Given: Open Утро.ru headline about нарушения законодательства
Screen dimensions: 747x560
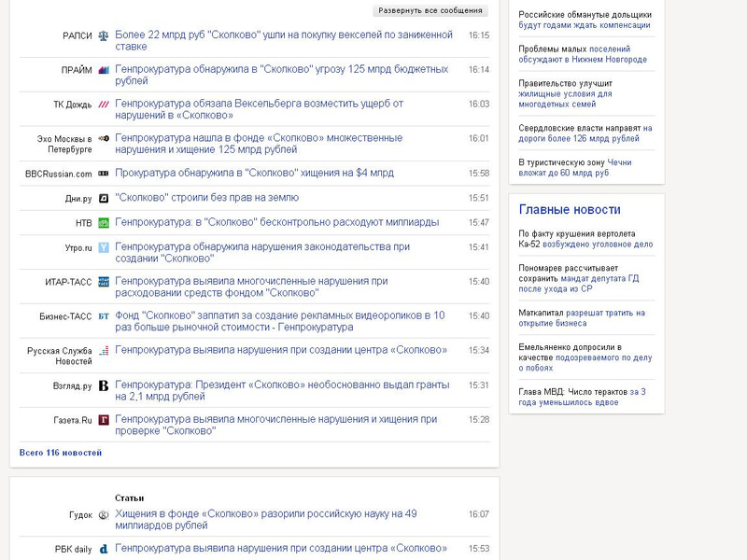Looking at the screenshot, I should 262,252.
